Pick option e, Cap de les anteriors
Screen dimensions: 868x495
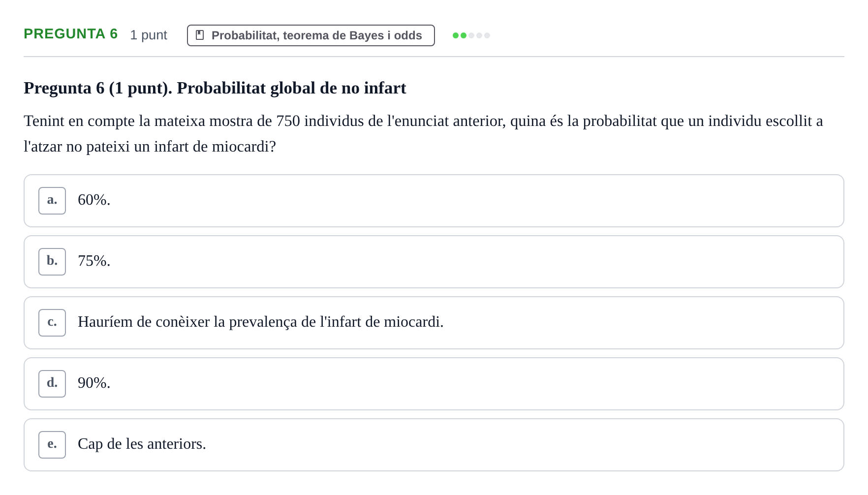tap(434, 445)
